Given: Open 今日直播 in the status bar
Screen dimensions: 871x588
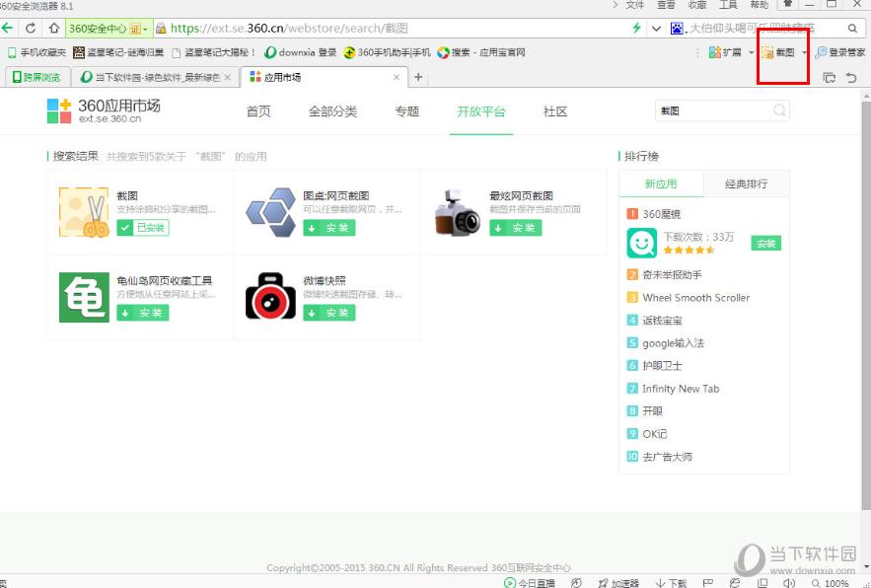Looking at the screenshot, I should point(530,583).
